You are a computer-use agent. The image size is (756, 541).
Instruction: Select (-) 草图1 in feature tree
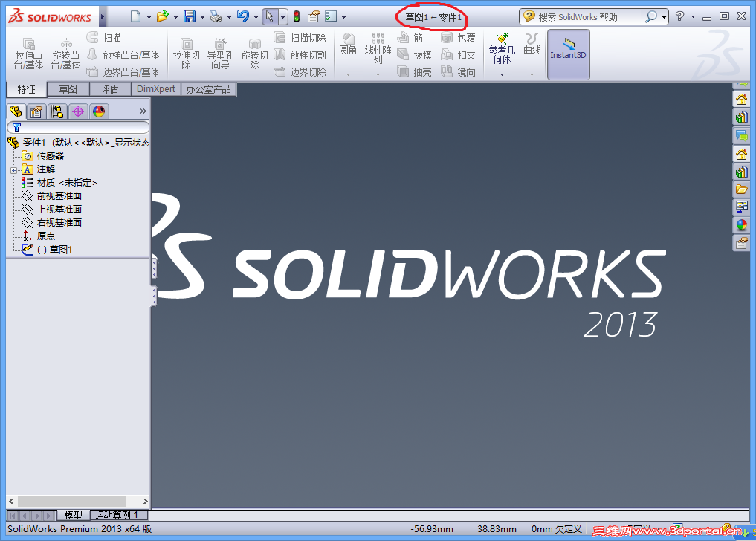coord(54,250)
